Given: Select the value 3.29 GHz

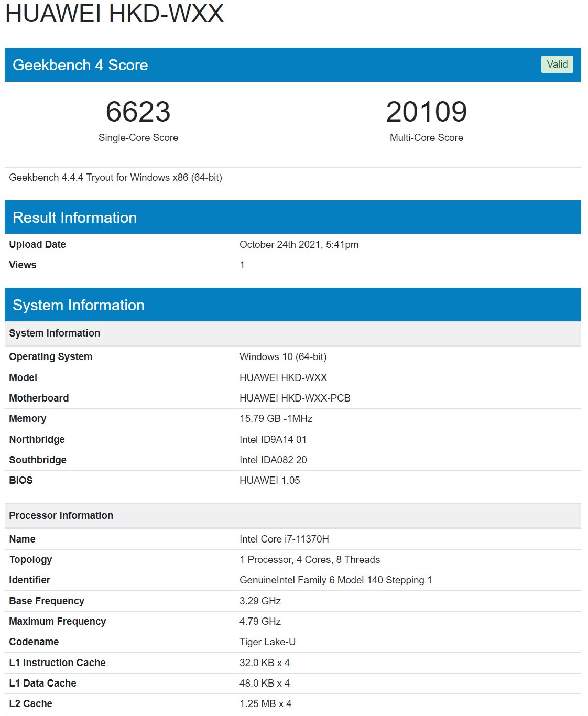Looking at the screenshot, I should point(260,601).
